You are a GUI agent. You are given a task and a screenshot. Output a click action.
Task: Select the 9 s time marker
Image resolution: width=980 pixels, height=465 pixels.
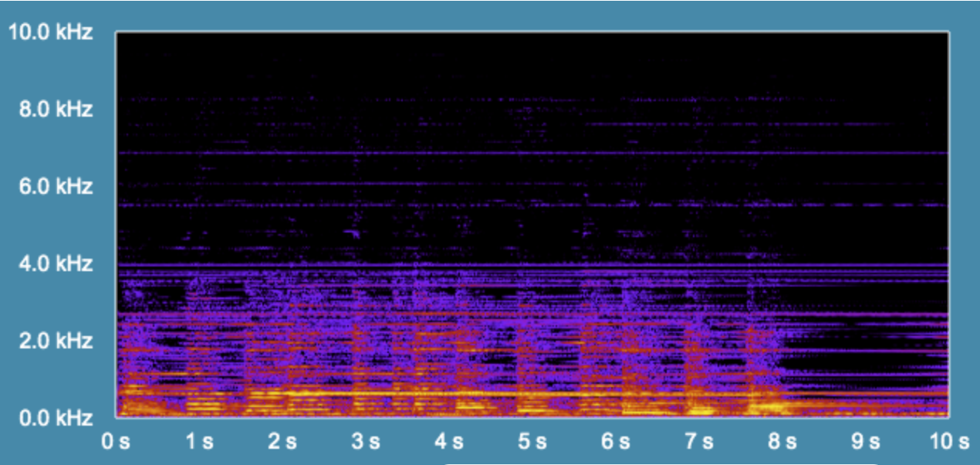point(866,443)
